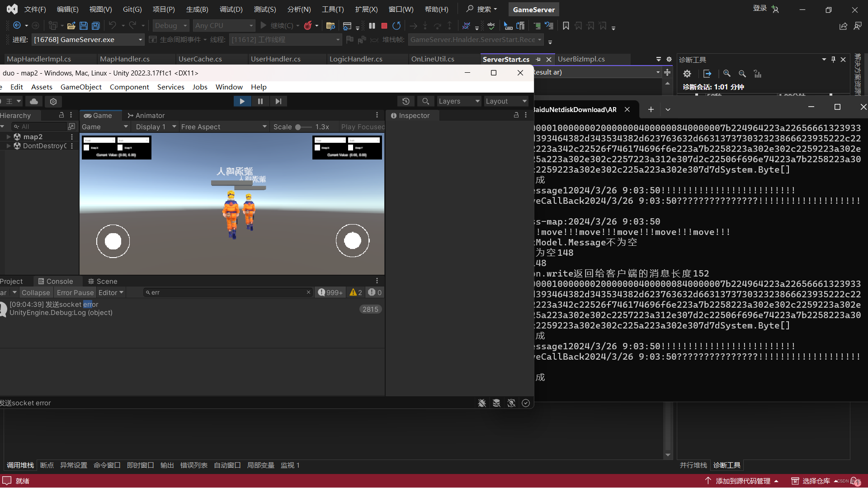Viewport: 868px width, 488px height.
Task: Pin the diagnostic tools panel
Action: point(833,59)
